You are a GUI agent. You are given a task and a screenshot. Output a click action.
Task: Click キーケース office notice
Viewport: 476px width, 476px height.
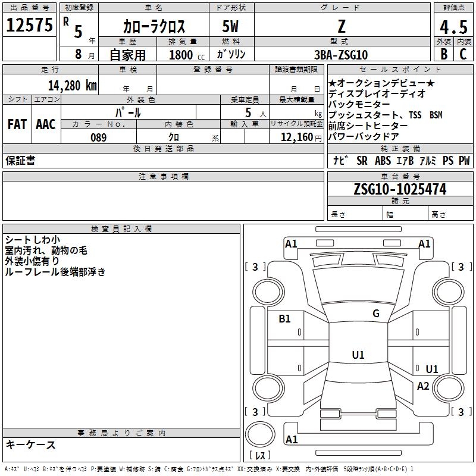30,444
